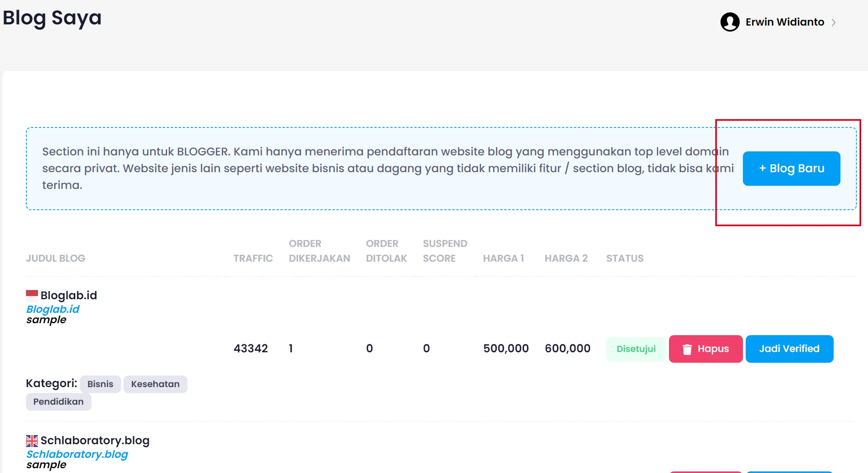Expand the chevron next to Erwin Widianto
The height and width of the screenshot is (473, 868).
833,22
